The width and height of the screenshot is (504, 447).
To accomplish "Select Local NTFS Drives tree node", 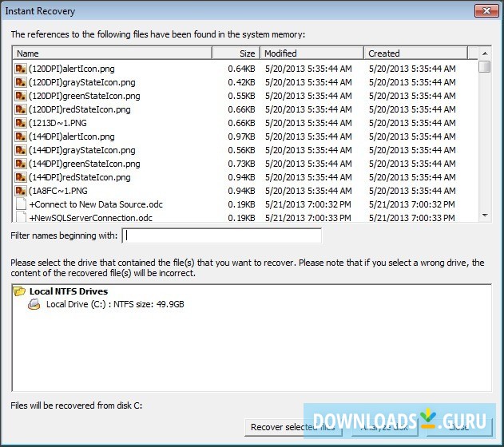I will pyautogui.click(x=69, y=291).
